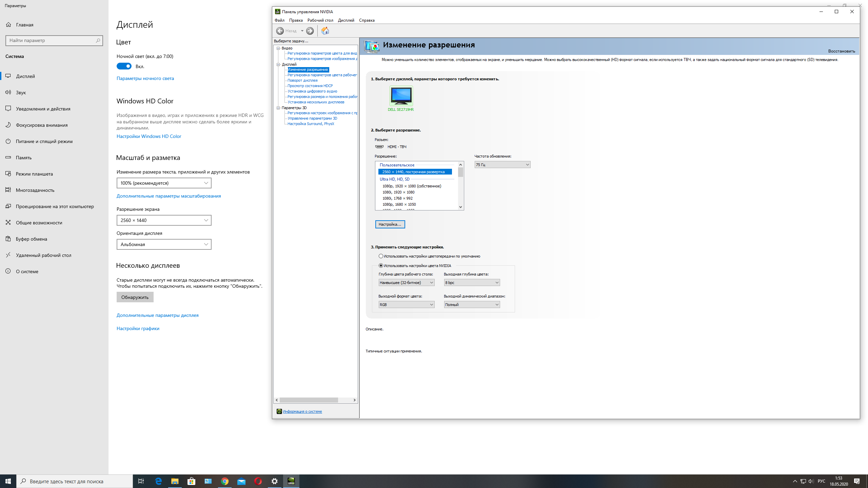Open Рабочий стол menu

[x=320, y=20]
